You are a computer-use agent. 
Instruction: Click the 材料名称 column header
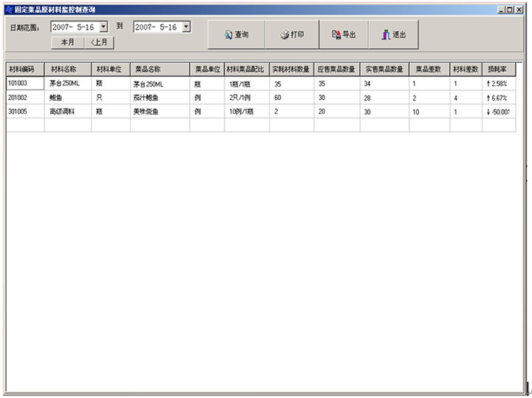click(x=67, y=70)
